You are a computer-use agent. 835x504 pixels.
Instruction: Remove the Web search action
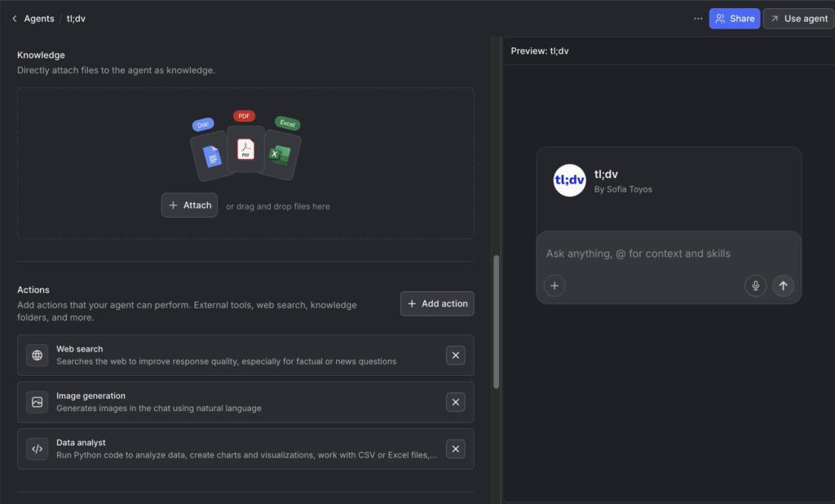coord(455,356)
